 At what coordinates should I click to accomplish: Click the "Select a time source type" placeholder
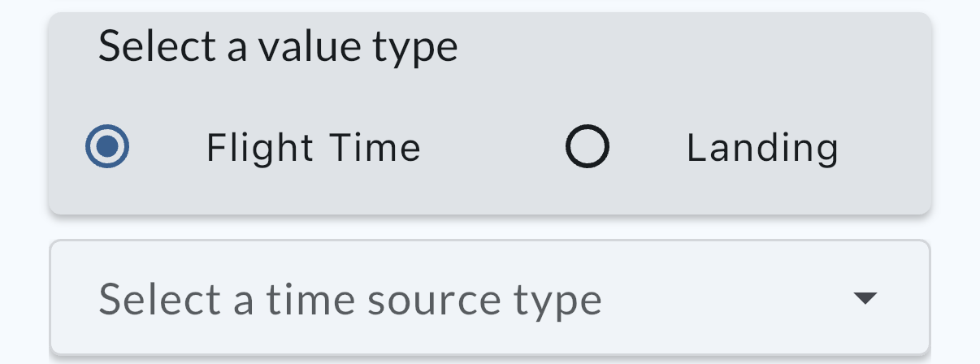(350, 300)
